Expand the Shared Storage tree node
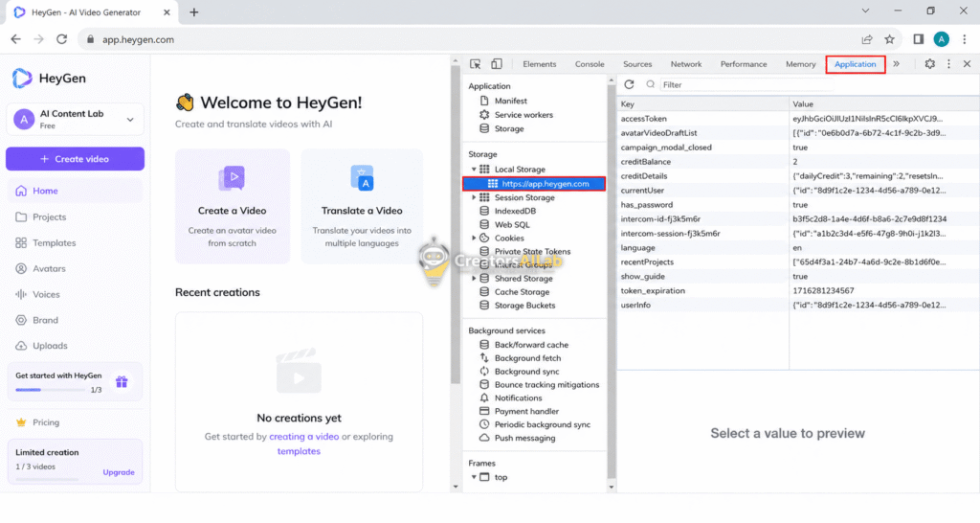The width and height of the screenshot is (980, 523). (x=474, y=279)
